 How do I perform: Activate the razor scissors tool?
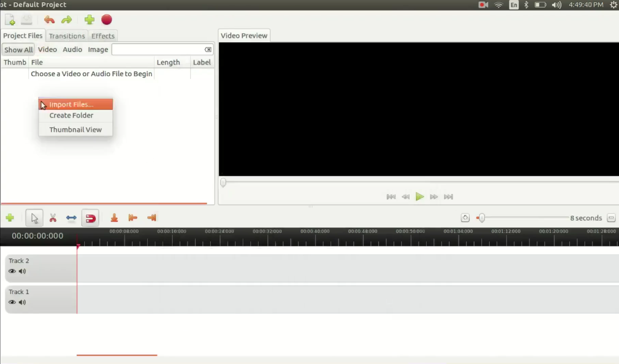coord(53,218)
